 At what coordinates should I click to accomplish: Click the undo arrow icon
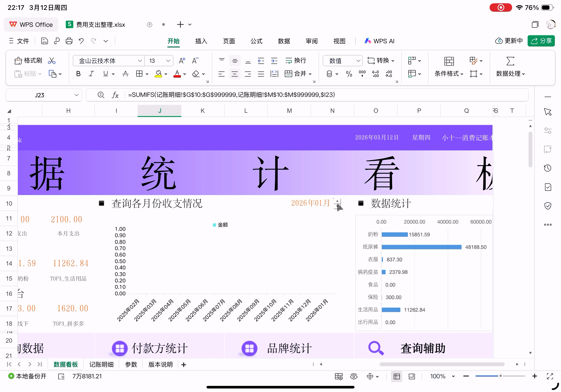tap(81, 41)
